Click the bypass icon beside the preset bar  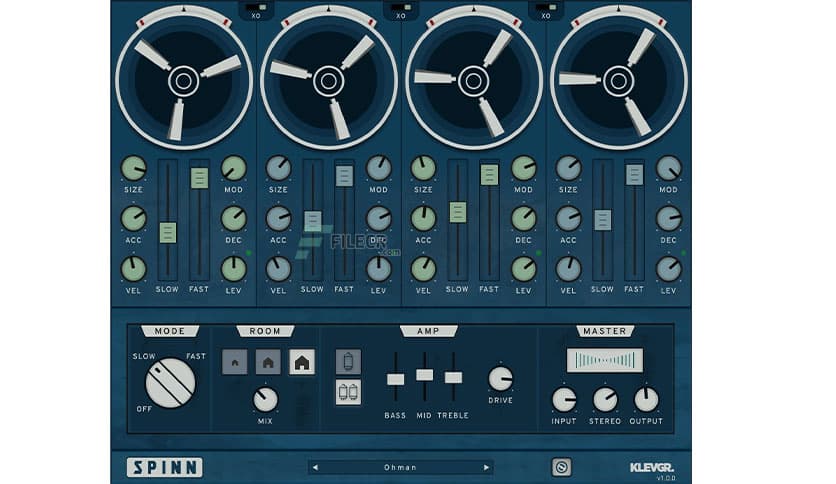coord(561,467)
